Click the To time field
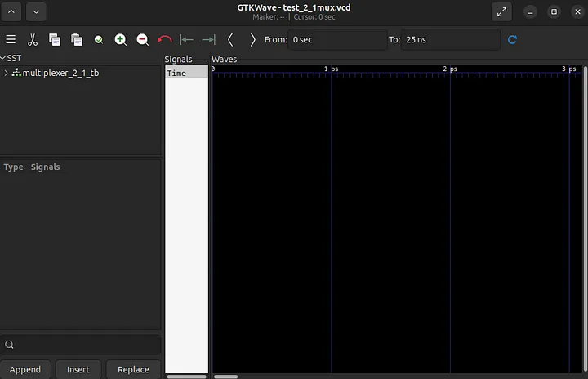Screen dimensions: 588x379 pyautogui.click(x=450, y=39)
